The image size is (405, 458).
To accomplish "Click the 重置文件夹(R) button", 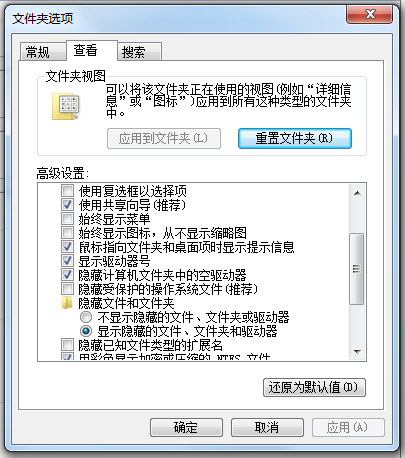I will pyautogui.click(x=295, y=138).
